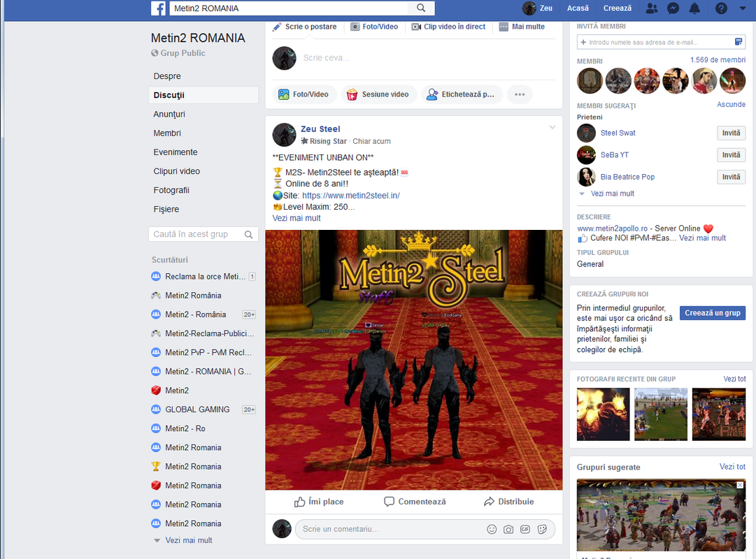This screenshot has height=559, width=756.
Task: Expand Vezi mai mult under Scurtături
Action: coord(189,540)
